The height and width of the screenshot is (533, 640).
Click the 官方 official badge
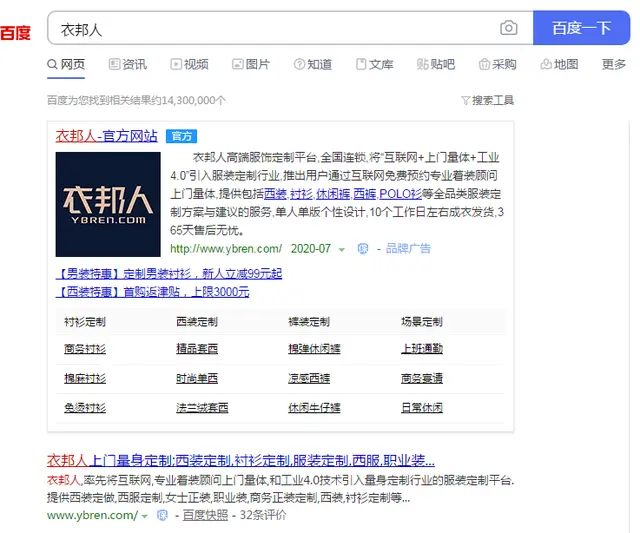(x=181, y=136)
